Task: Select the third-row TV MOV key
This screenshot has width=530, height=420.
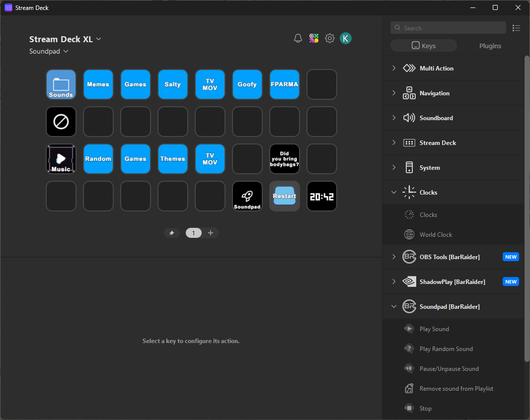Action: pyautogui.click(x=210, y=159)
